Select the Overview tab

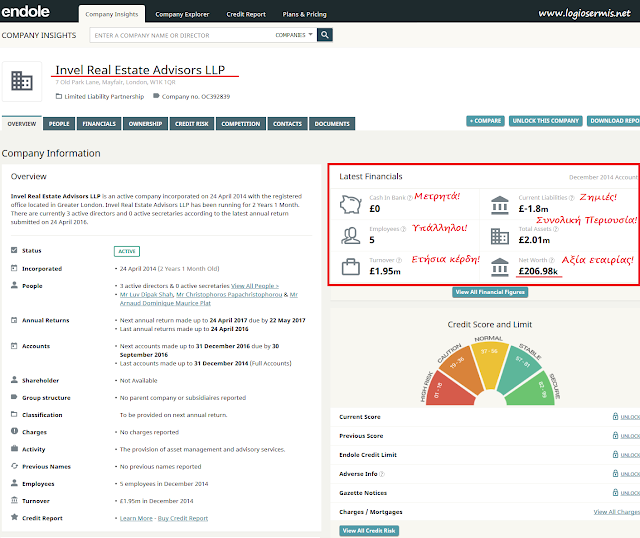point(22,124)
